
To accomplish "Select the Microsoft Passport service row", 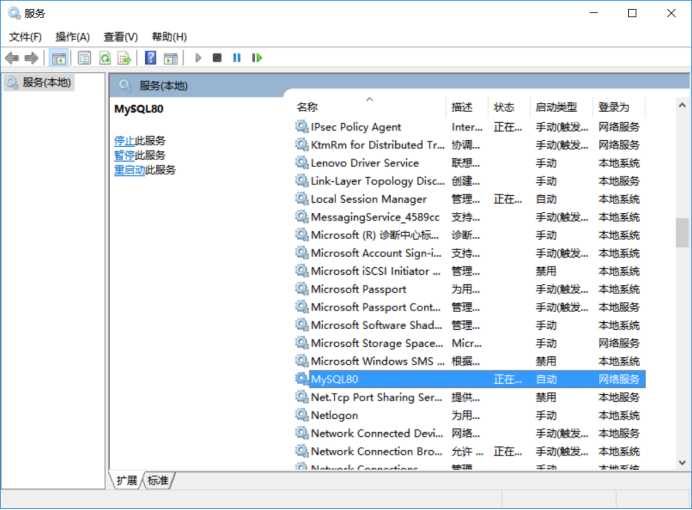I will pyautogui.click(x=470, y=289).
